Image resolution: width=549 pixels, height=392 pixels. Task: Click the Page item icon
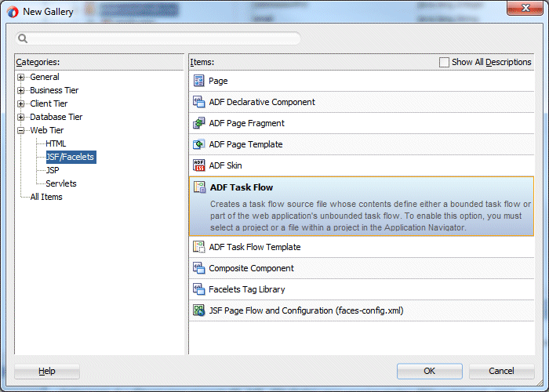coord(199,81)
